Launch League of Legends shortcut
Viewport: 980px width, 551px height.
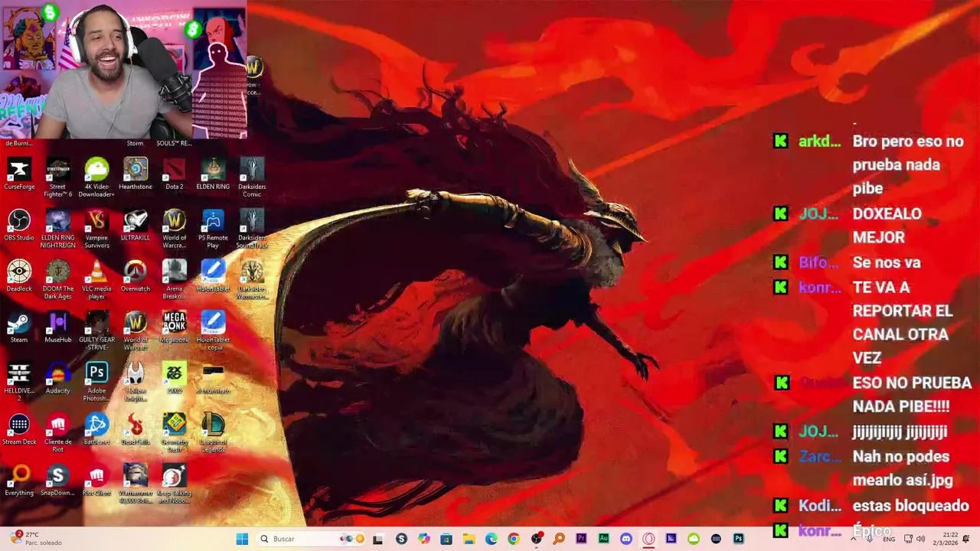point(213,434)
